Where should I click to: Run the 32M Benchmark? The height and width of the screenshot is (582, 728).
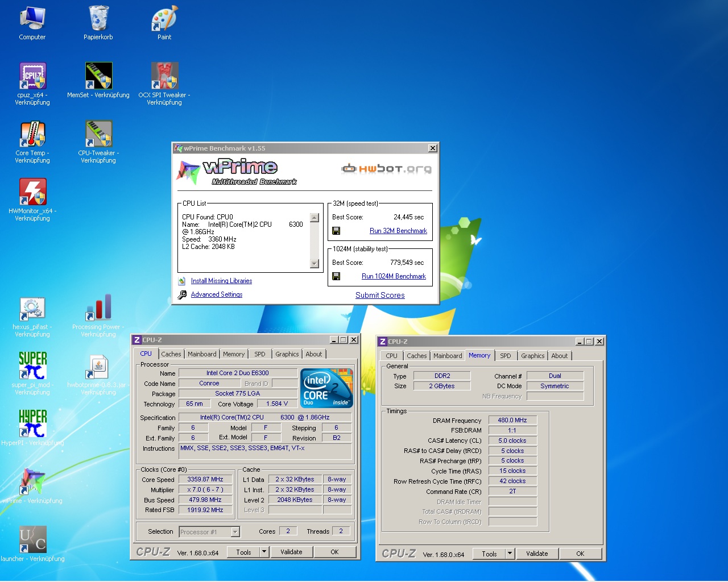click(x=398, y=231)
